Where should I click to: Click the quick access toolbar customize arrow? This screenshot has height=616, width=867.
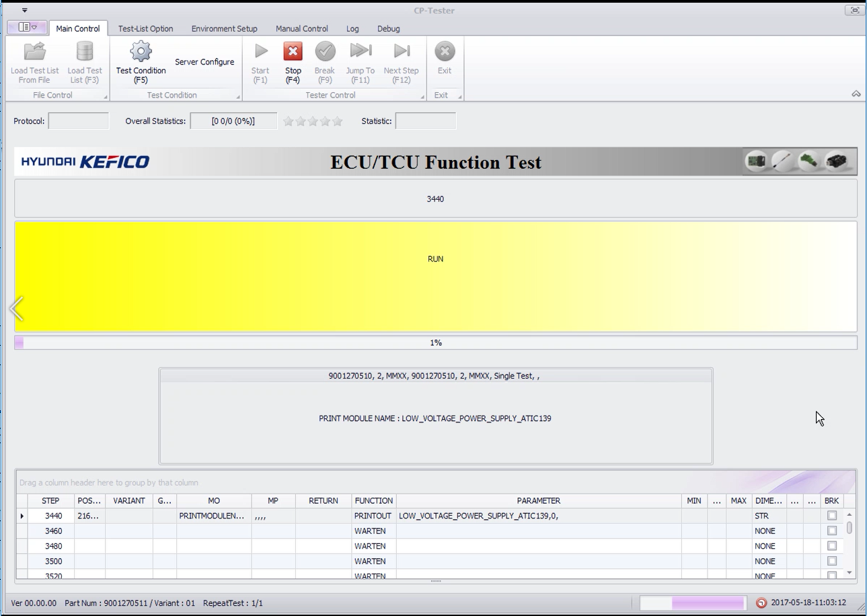click(x=24, y=10)
